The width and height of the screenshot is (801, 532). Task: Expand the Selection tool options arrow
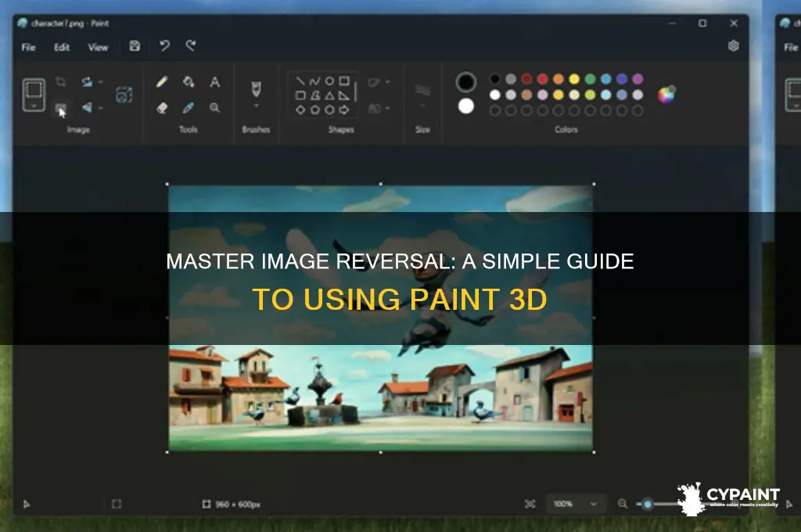click(x=34, y=106)
